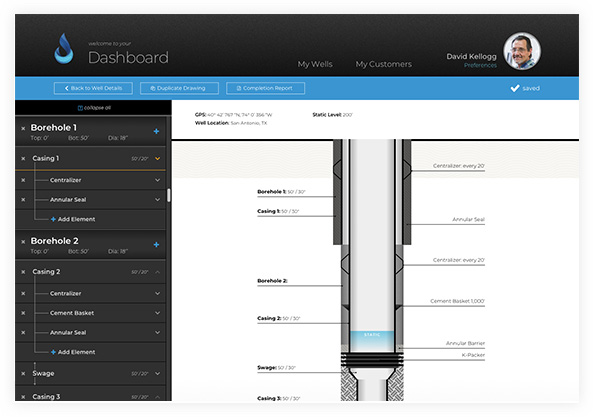
Task: Delete the Centralizer under Casing 2
Action: point(23,293)
